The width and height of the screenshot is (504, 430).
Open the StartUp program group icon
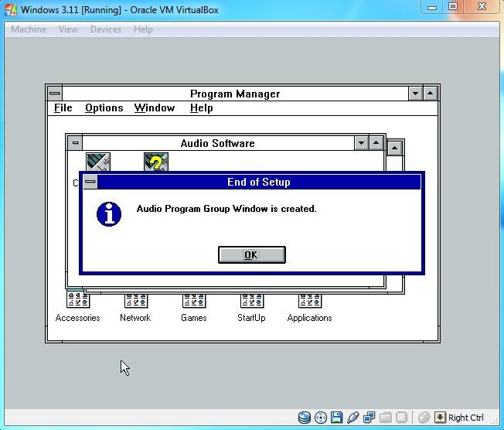click(251, 302)
